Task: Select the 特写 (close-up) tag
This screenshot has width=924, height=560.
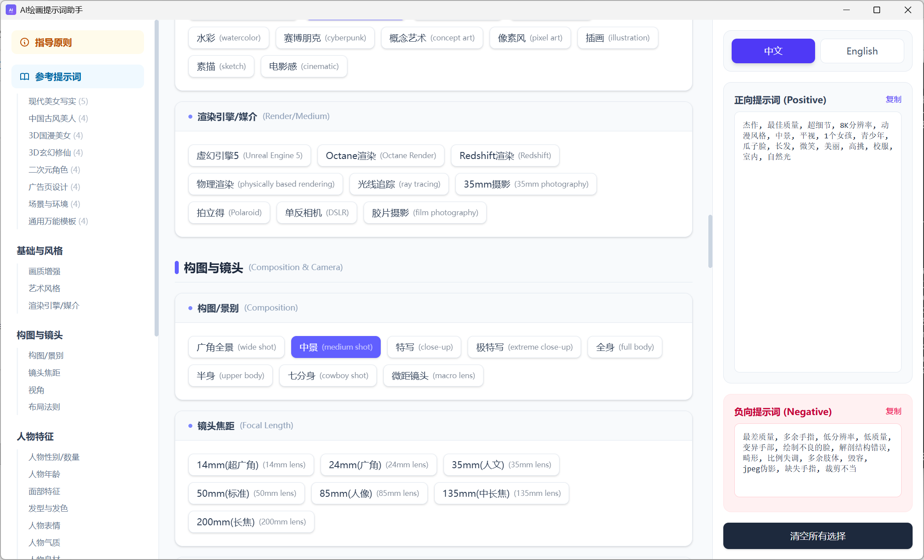Action: tap(424, 347)
